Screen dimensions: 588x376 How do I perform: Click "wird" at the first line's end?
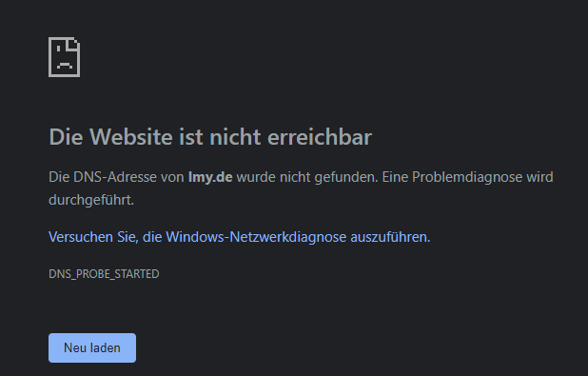click(539, 177)
